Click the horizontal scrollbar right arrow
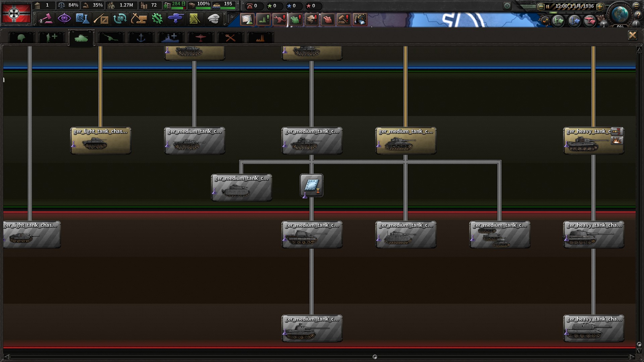644x362 pixels. pyautogui.click(x=632, y=357)
